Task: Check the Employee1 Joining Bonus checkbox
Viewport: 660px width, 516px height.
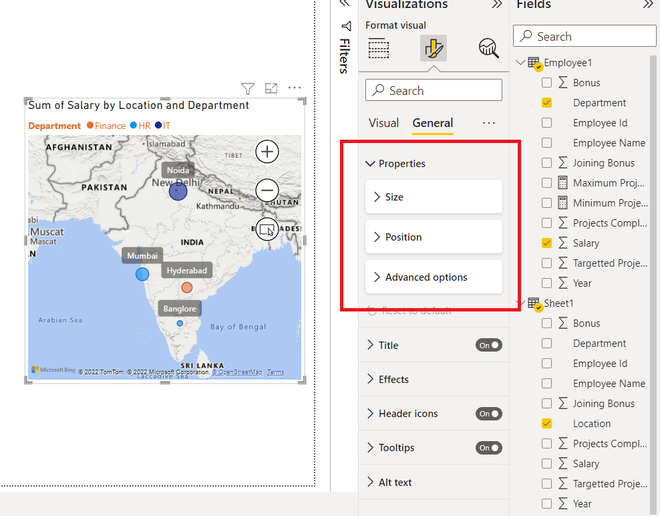Action: [x=546, y=163]
